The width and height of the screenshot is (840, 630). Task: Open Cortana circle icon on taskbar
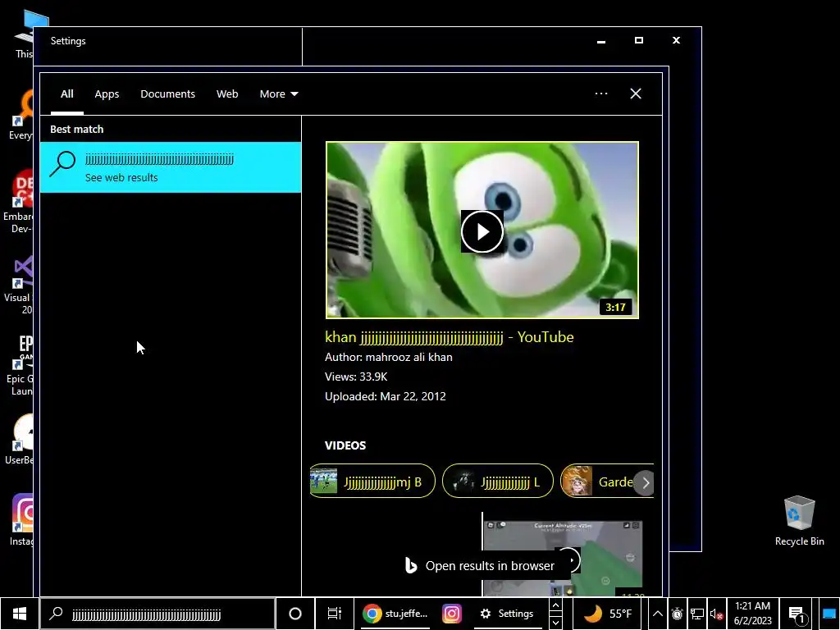294,614
